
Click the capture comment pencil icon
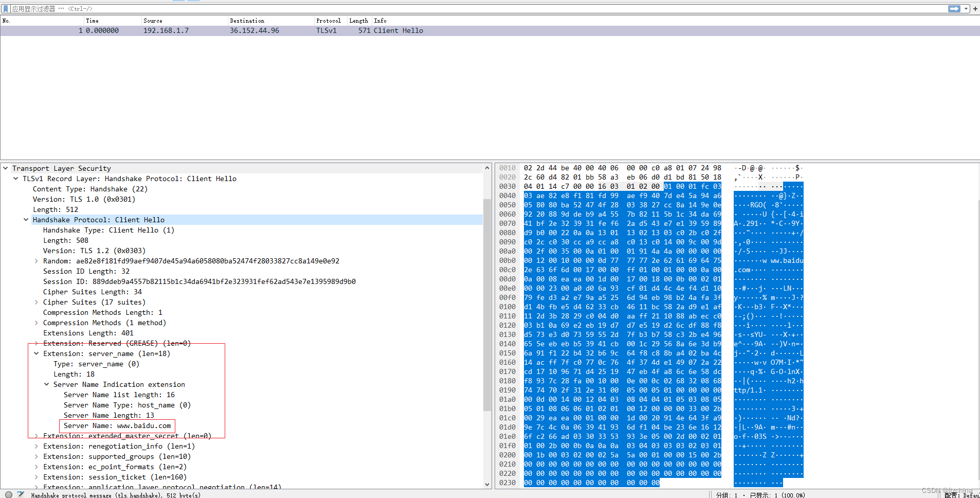[21, 494]
